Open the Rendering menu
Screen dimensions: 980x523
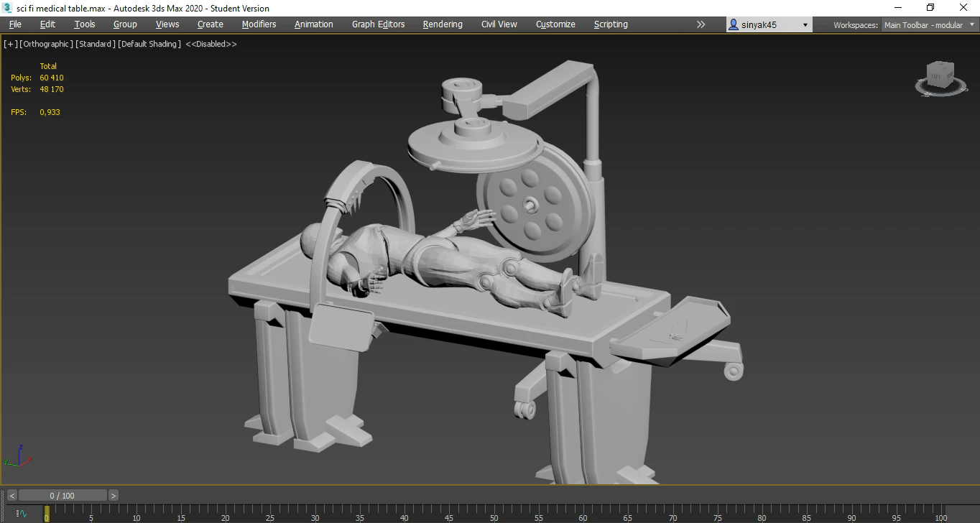pyautogui.click(x=442, y=24)
